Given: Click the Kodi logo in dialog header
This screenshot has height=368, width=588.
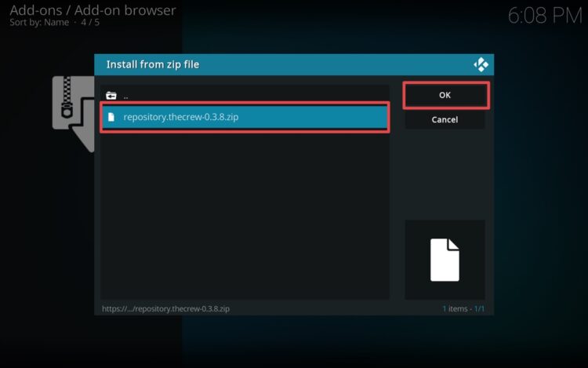Looking at the screenshot, I should pyautogui.click(x=481, y=64).
